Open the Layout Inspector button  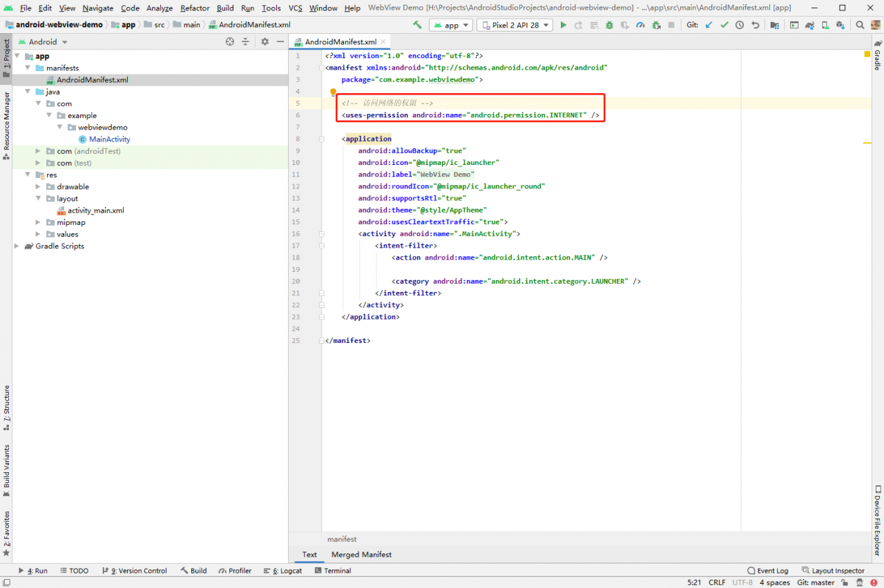pyautogui.click(x=834, y=571)
